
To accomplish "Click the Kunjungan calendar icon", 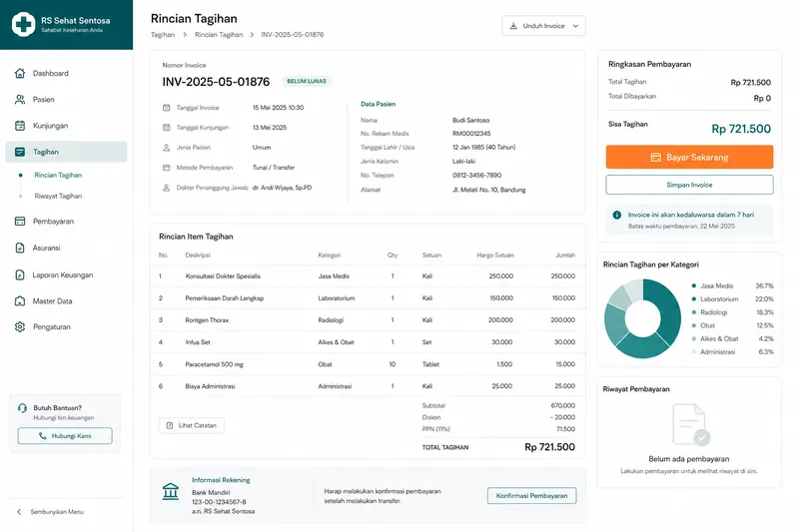I will [x=20, y=126].
